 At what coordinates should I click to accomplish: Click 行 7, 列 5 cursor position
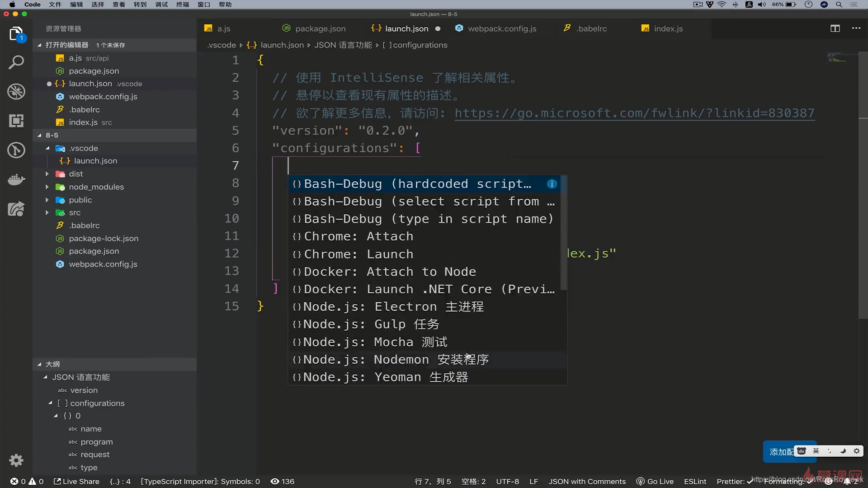pyautogui.click(x=433, y=482)
